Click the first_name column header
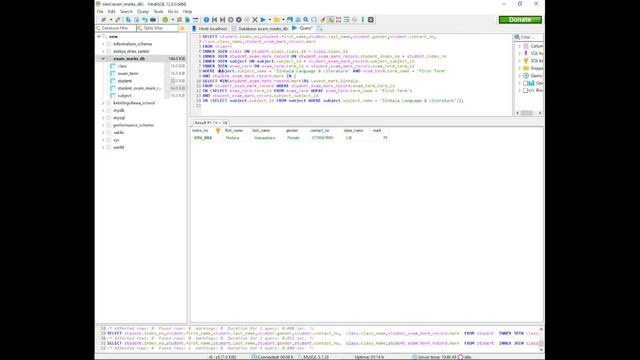 (234, 131)
